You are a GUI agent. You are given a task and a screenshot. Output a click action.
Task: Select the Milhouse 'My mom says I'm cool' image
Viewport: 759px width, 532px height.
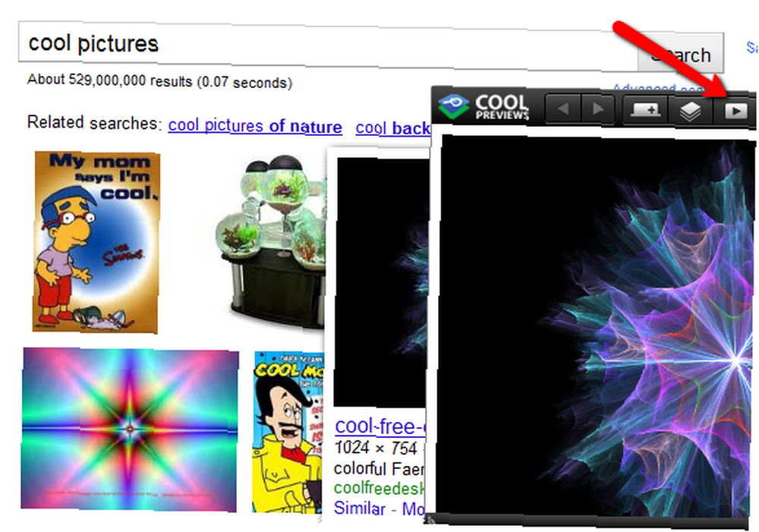pyautogui.click(x=96, y=242)
